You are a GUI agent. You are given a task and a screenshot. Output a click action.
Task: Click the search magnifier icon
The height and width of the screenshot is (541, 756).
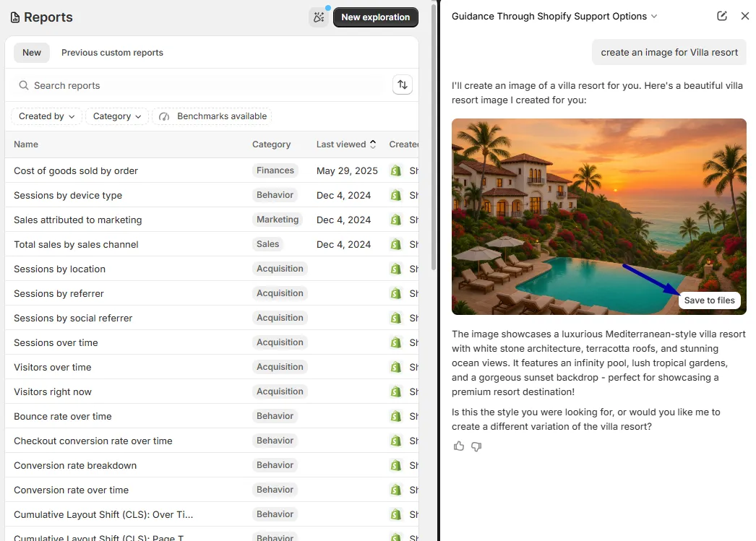24,85
